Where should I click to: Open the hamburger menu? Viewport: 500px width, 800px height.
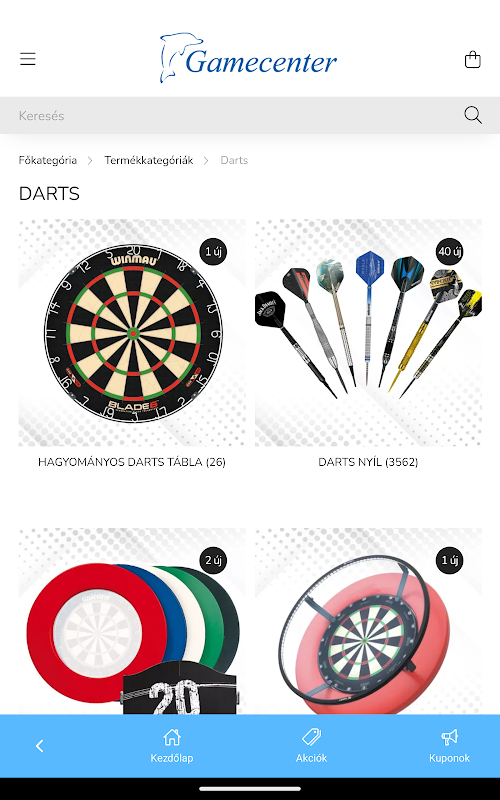pyautogui.click(x=28, y=59)
